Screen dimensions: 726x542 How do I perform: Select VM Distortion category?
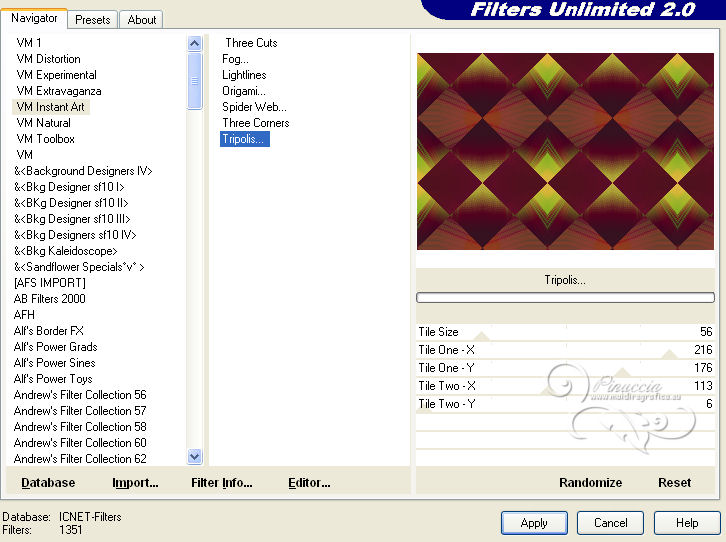pyautogui.click(x=49, y=59)
